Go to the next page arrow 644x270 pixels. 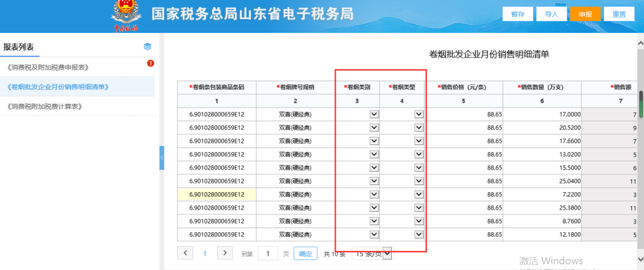coord(225,253)
